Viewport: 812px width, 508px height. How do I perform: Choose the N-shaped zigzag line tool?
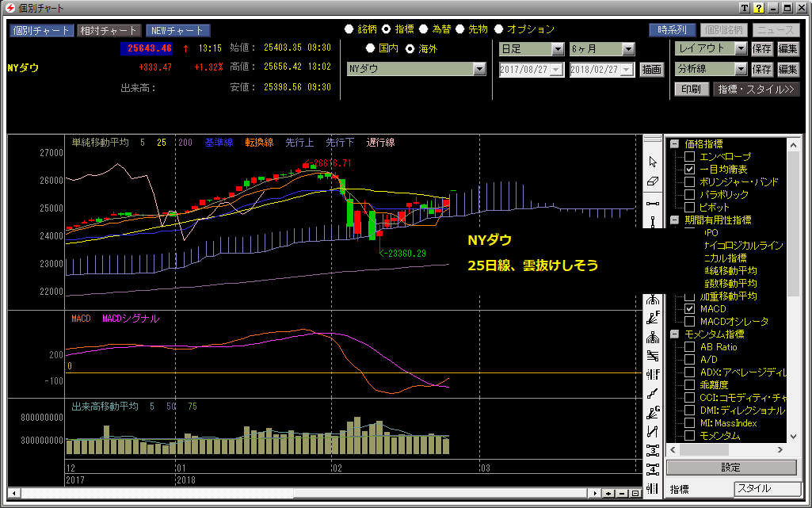point(653,431)
